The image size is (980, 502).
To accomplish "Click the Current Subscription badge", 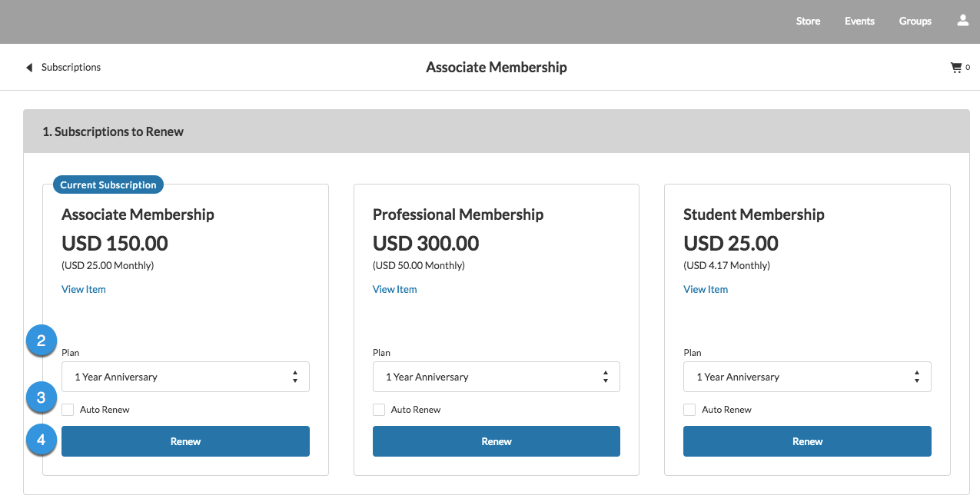I will click(x=108, y=185).
